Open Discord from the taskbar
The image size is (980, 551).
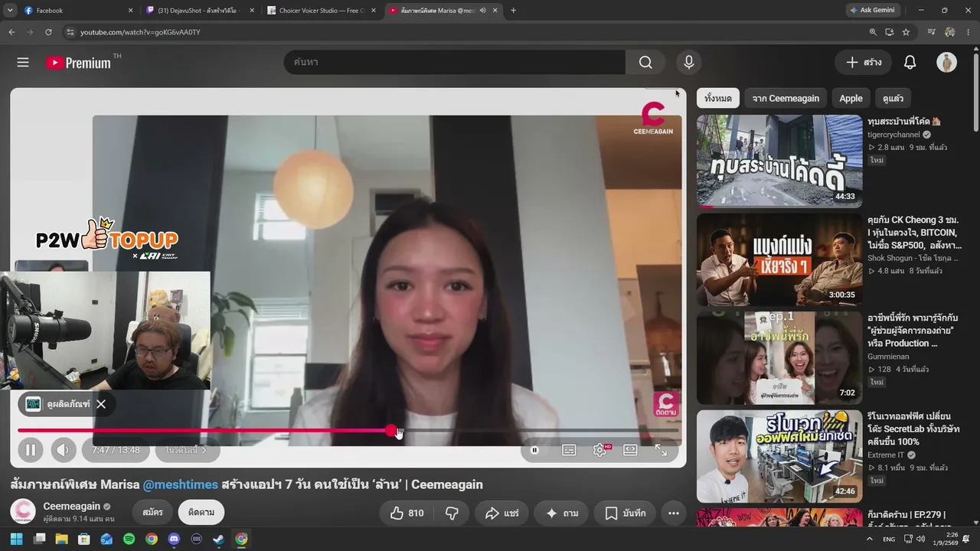pos(174,539)
